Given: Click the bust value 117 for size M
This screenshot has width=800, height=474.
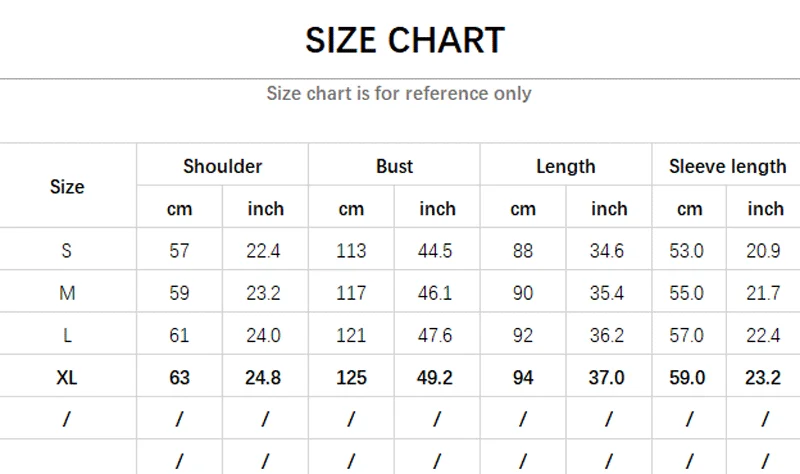Looking at the screenshot, I should tap(351, 294).
